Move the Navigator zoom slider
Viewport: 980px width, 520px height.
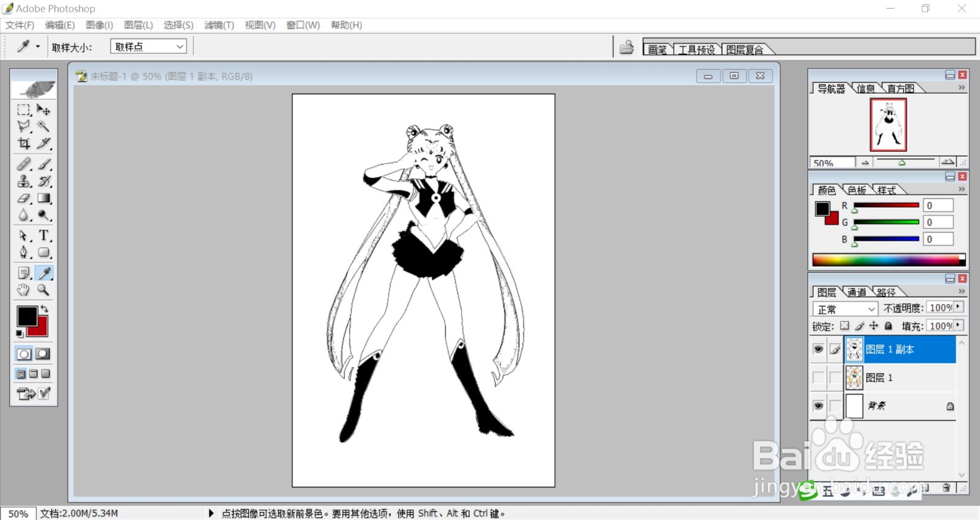pos(902,162)
